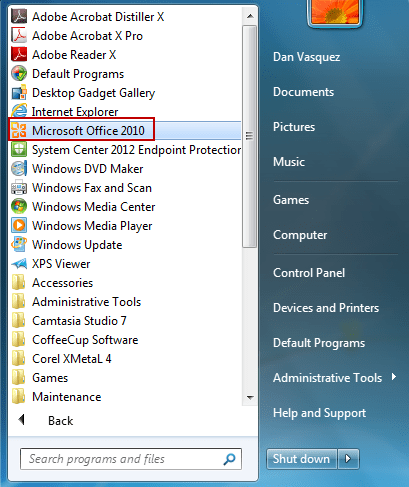Click the Corel XMetaL 4 folder icon
Image resolution: width=409 pixels, height=487 pixels.
pos(19,359)
